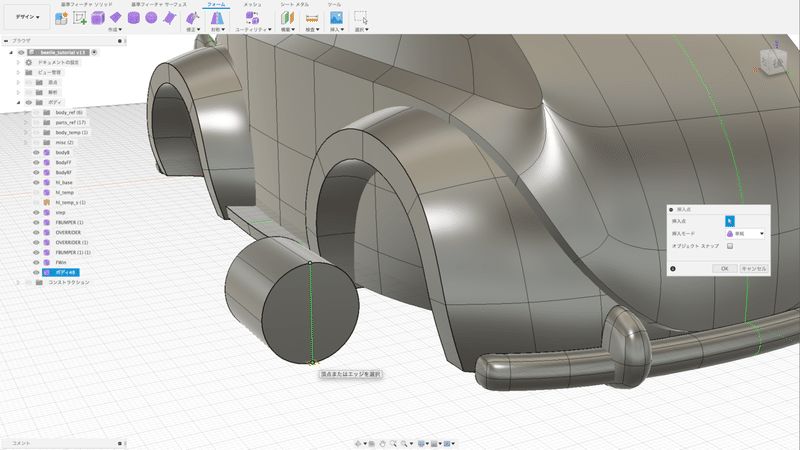Click the ViewCube in the viewport corner
This screenshot has height=450, width=800.
tap(774, 59)
